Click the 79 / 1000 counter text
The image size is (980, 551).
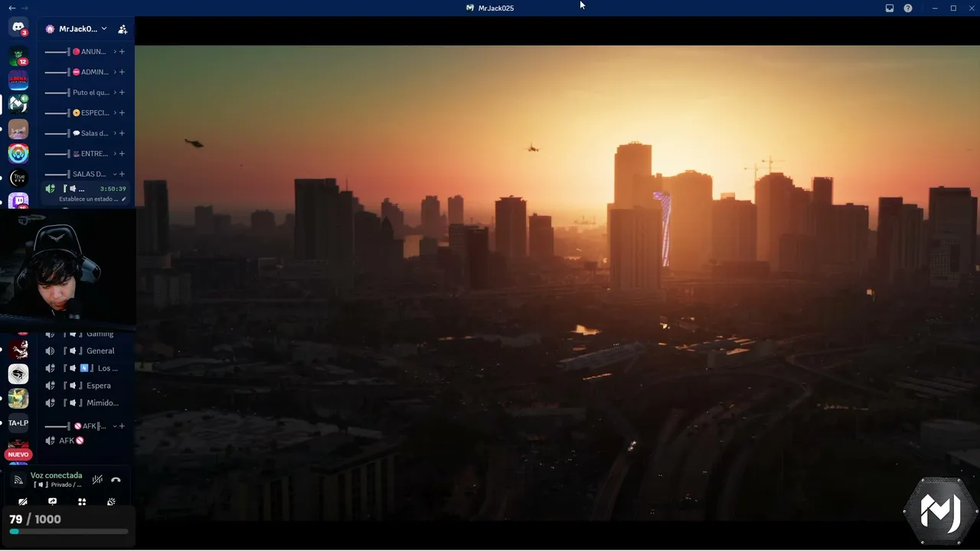[x=35, y=519]
